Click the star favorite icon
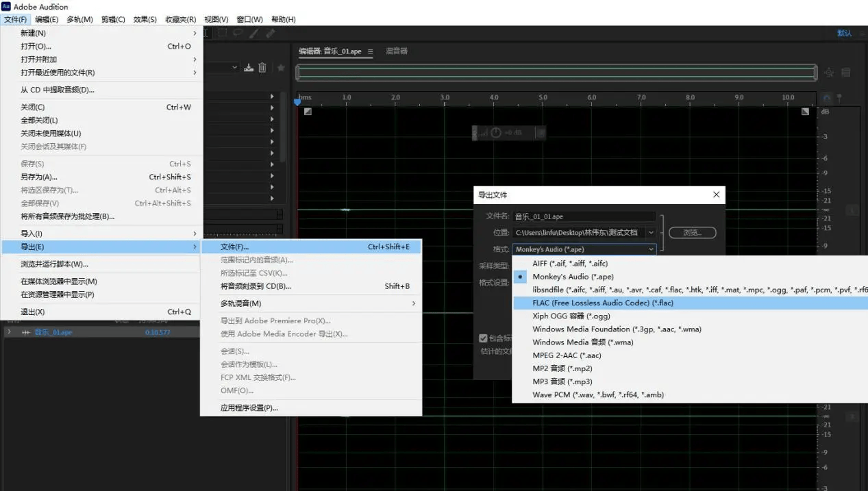This screenshot has height=491, width=868. click(281, 68)
